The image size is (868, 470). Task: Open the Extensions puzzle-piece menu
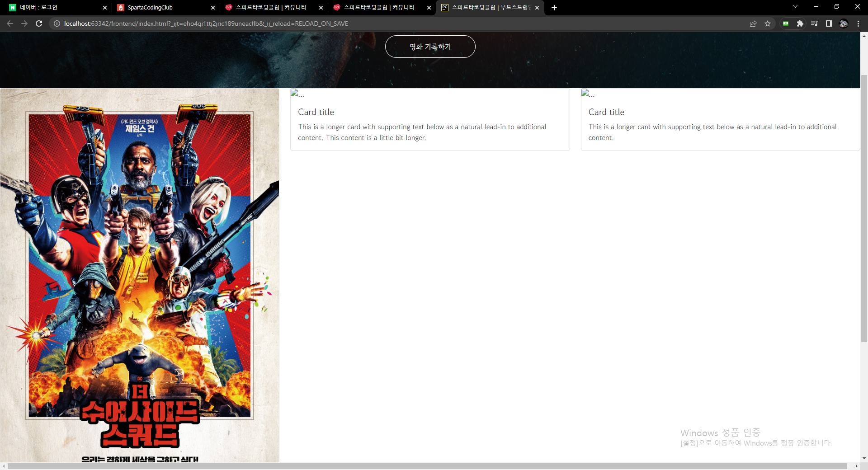(x=800, y=23)
